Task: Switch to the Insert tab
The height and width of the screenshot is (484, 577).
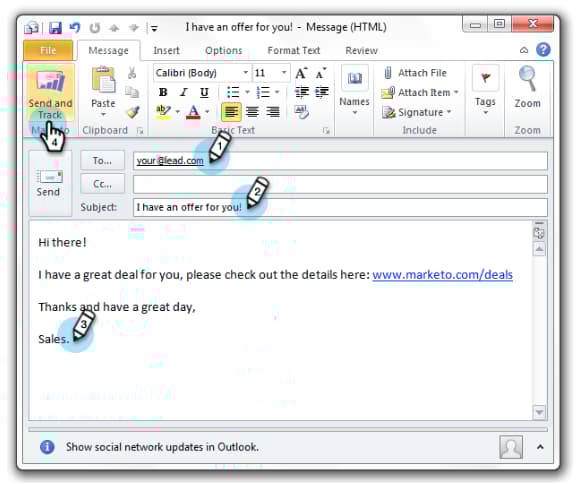Action: 166,50
